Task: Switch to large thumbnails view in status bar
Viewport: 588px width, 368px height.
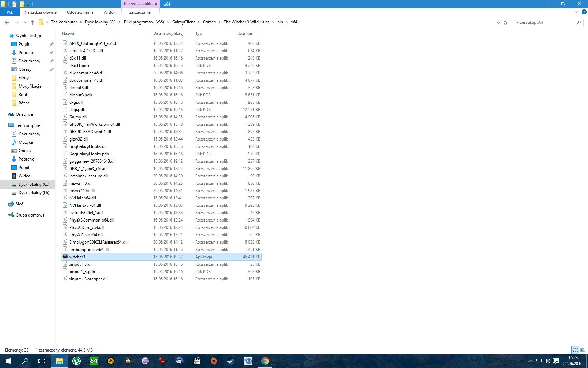Action: (583, 350)
